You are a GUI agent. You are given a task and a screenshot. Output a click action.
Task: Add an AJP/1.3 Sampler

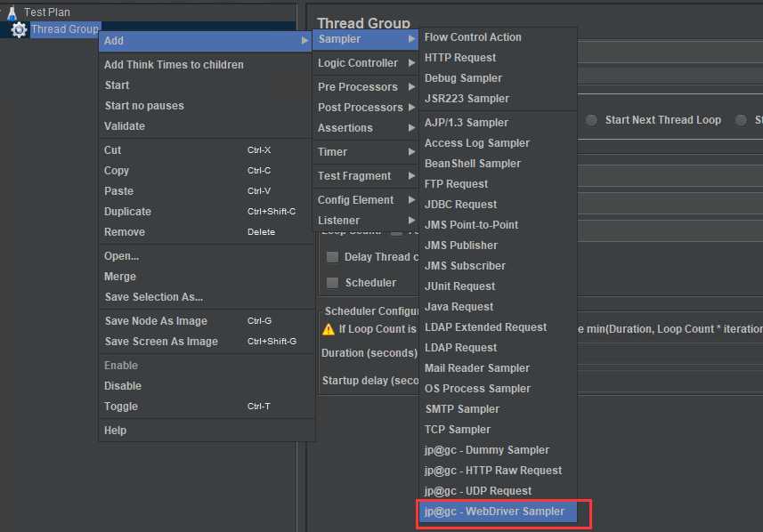[499, 123]
